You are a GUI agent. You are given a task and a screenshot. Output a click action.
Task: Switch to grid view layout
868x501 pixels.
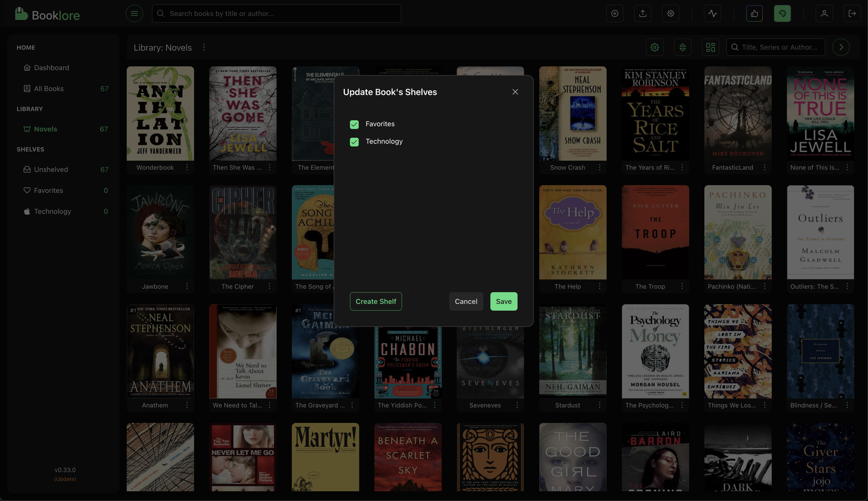coord(710,47)
